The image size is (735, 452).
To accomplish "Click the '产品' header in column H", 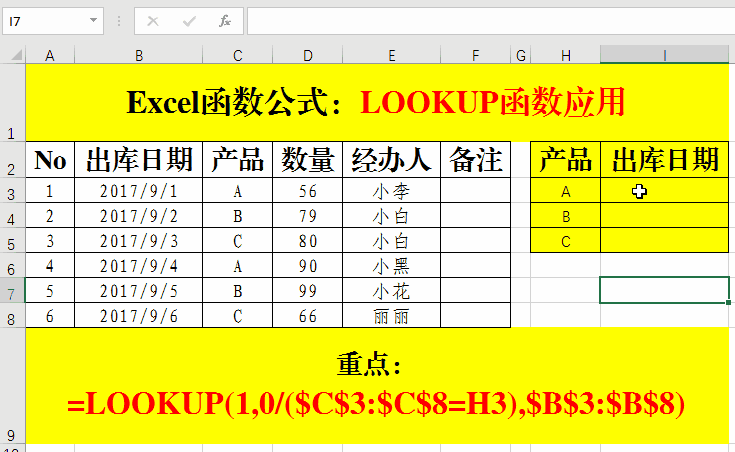I will tap(565, 159).
